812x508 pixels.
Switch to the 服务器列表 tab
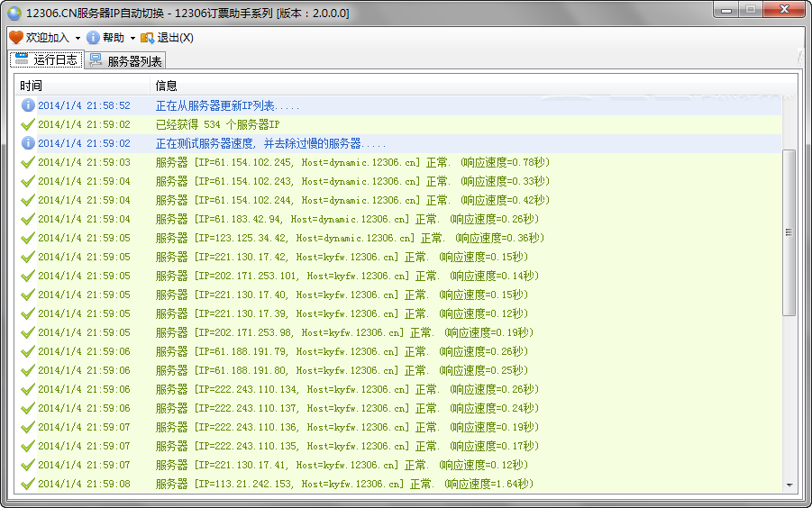125,60
